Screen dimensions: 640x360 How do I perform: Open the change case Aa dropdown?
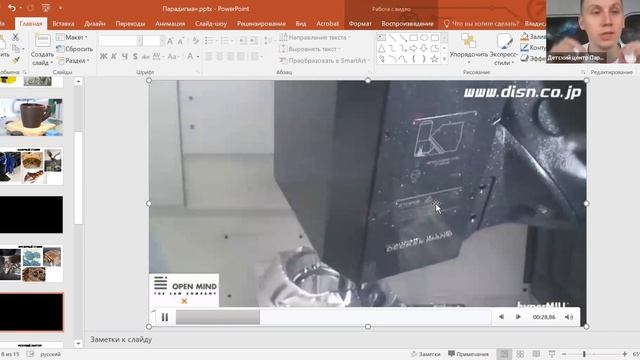[x=173, y=56]
